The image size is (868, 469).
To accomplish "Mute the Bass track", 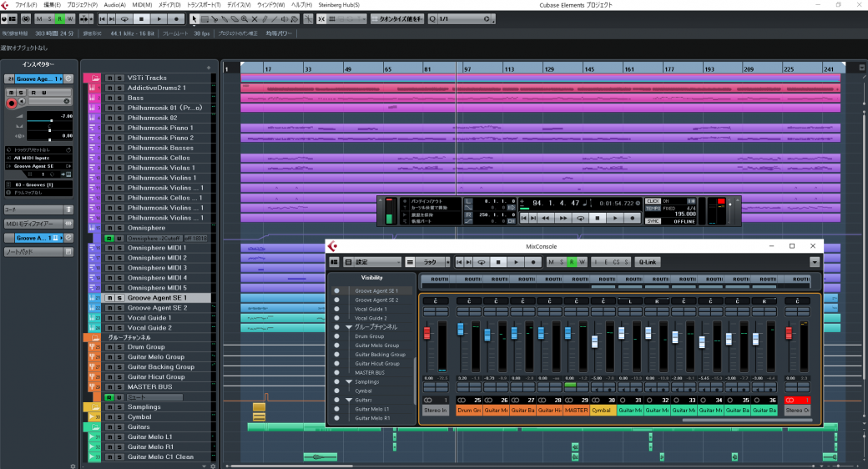I will [x=109, y=98].
